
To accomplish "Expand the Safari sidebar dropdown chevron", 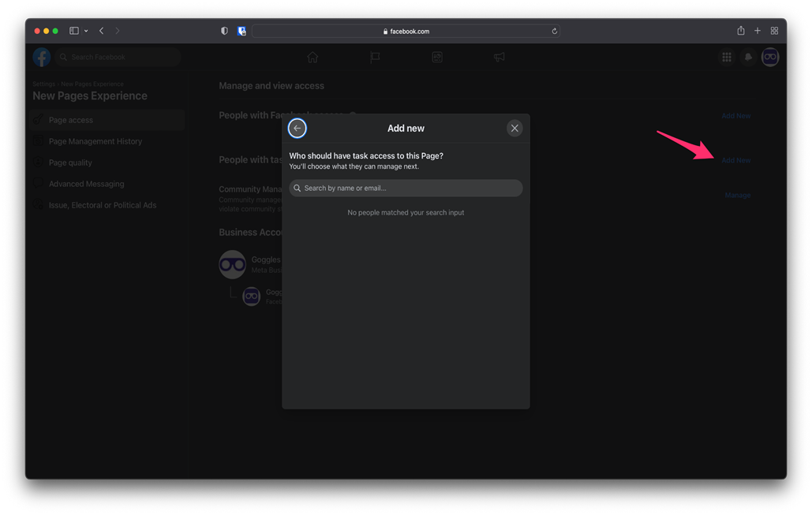I will 86,32.
